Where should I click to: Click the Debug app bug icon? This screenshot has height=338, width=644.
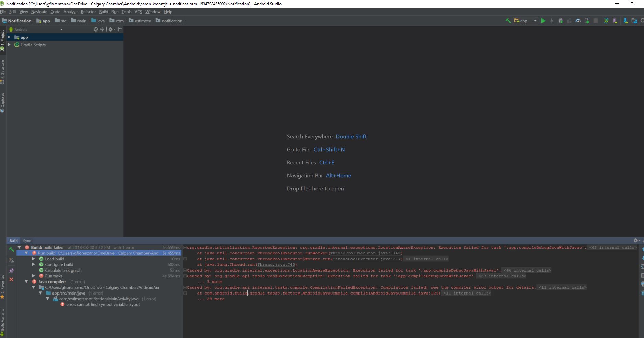[x=561, y=21]
